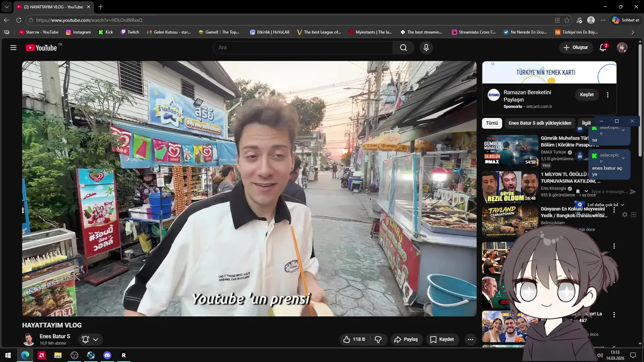Open the Instagram bookmark
Image resolution: width=644 pixels, height=362 pixels.
click(x=78, y=32)
